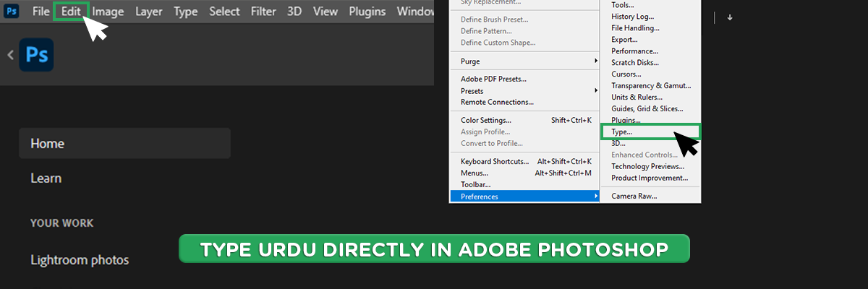Choose Define Pattern menu entry
Image resolution: width=868 pixels, height=289 pixels.
488,31
